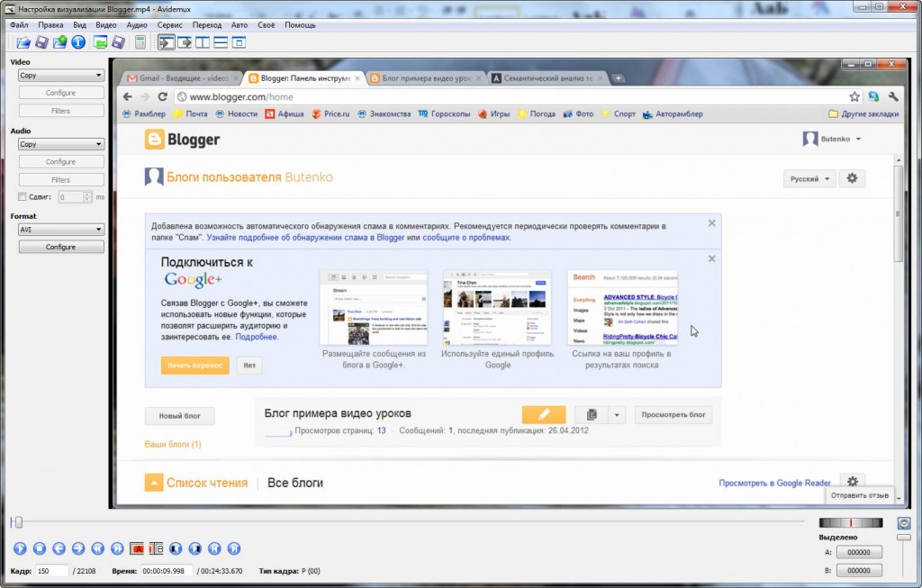Click Новый блог button in previewed page
The height and width of the screenshot is (588, 922).
179,416
